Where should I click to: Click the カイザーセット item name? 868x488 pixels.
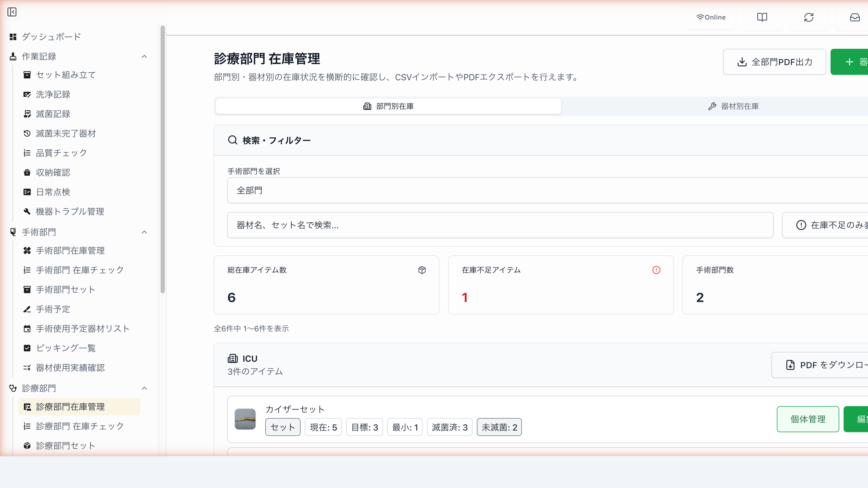295,409
